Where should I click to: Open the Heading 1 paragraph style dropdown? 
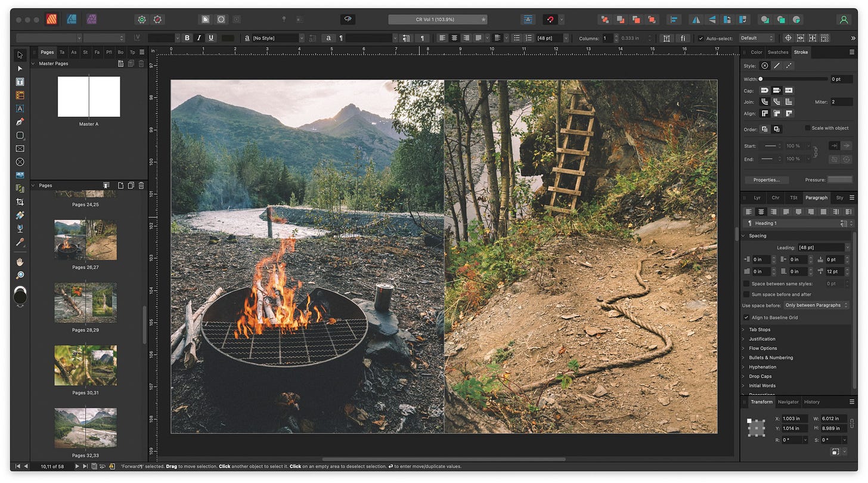point(798,224)
